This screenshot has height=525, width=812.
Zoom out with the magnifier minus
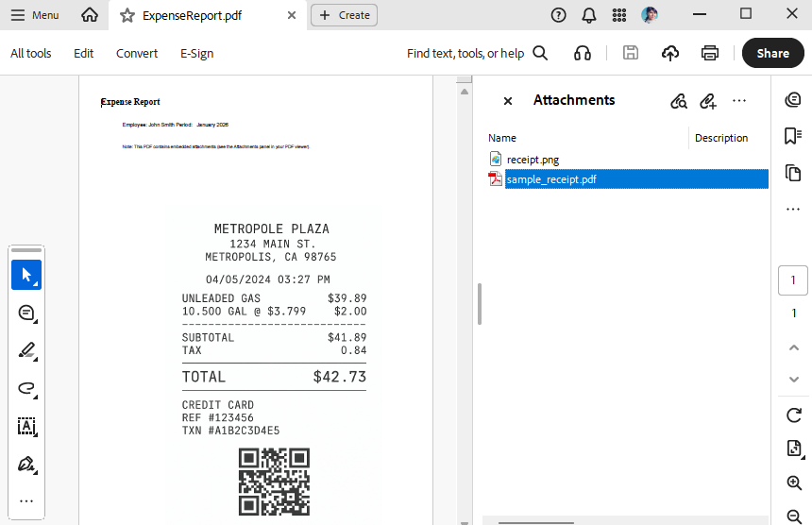tap(794, 517)
